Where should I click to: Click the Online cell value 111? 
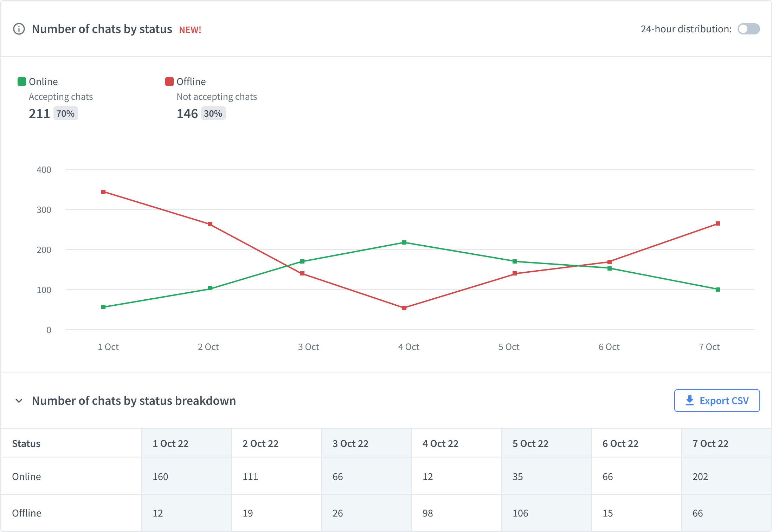click(250, 476)
